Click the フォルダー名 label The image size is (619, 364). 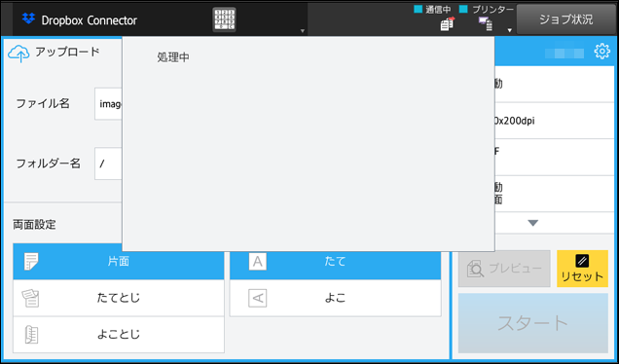48,164
